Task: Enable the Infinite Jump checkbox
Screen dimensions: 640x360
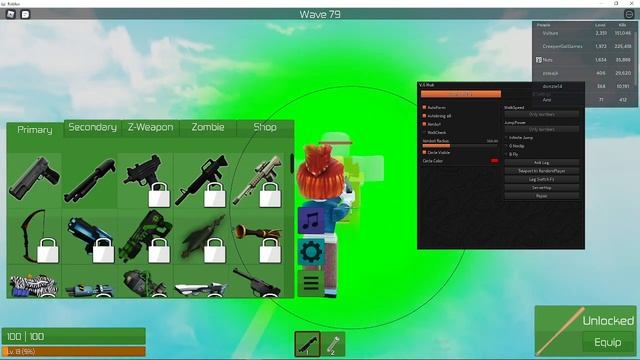Action: [507, 138]
